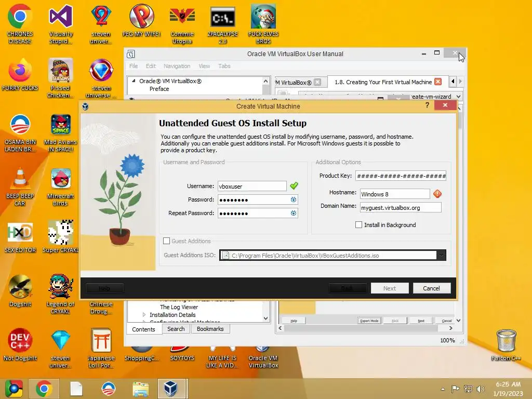Close the Creating Your First Virtual Machine tab
The height and width of the screenshot is (399, 532).
(x=438, y=82)
